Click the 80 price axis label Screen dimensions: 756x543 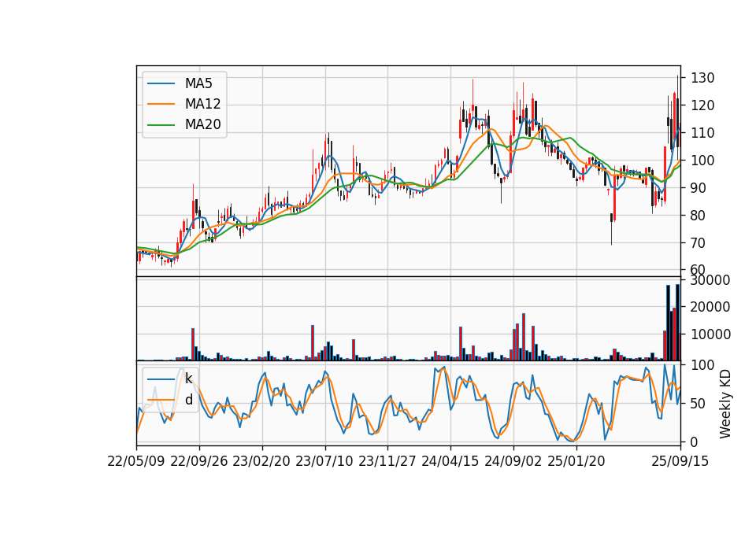[699, 216]
